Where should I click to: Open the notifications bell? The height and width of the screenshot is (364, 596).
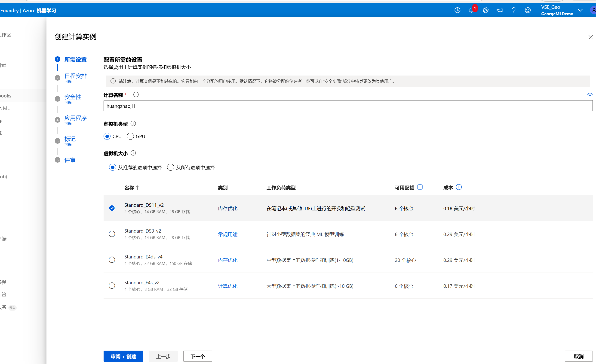(x=471, y=10)
